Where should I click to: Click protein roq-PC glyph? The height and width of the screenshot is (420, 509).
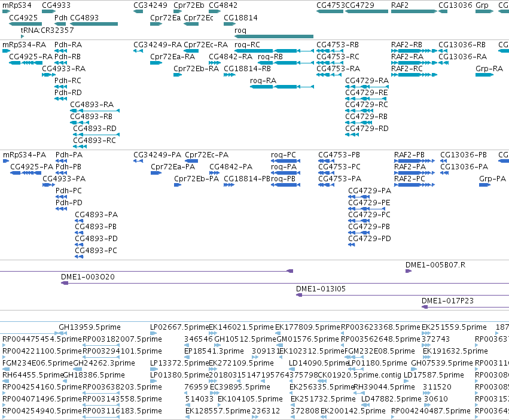[285, 161]
